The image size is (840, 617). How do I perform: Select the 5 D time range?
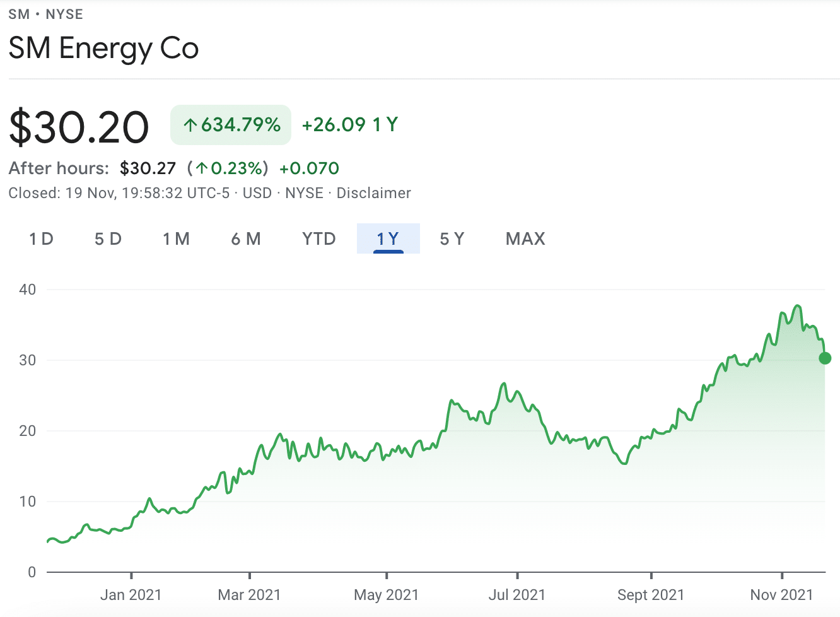[x=107, y=238]
